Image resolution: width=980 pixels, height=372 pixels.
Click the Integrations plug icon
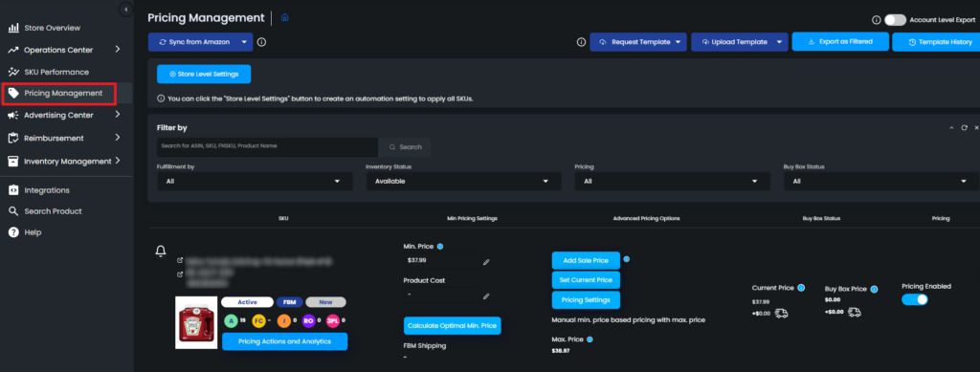13,190
